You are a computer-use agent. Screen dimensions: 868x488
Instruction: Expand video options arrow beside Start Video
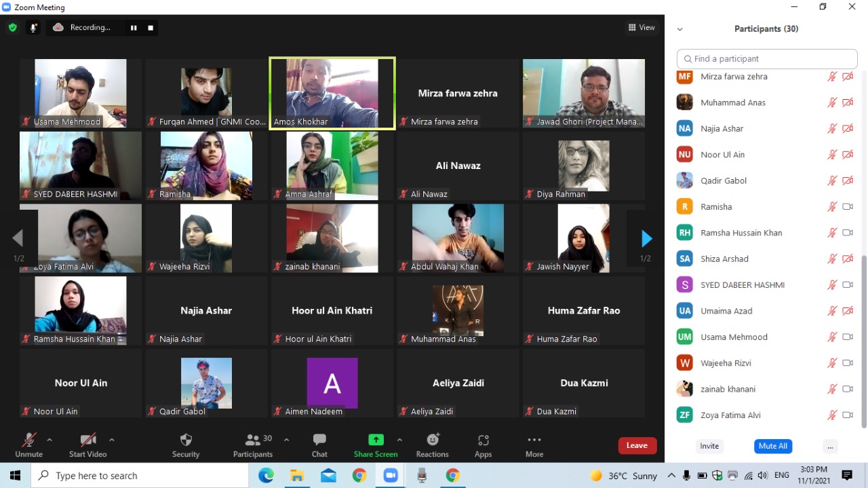pos(112,440)
